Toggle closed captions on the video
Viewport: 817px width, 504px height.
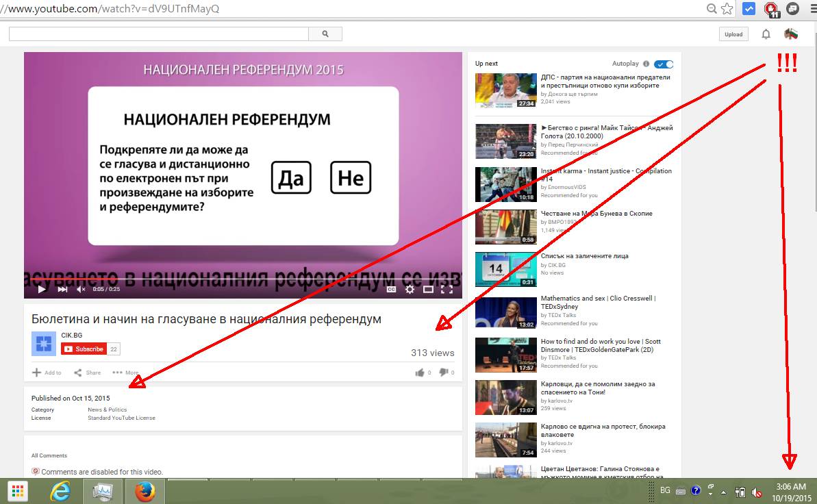pos(391,290)
